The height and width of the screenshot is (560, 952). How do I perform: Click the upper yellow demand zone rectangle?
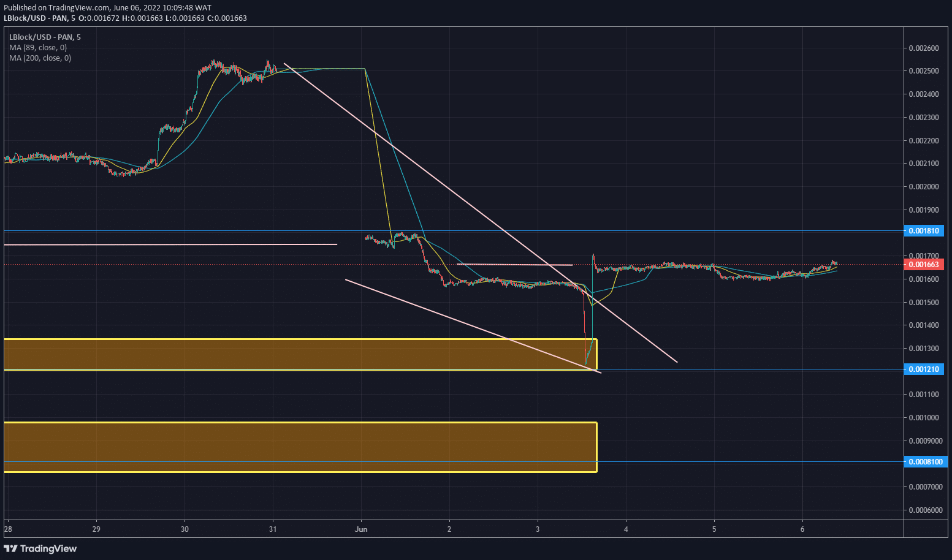click(300, 354)
